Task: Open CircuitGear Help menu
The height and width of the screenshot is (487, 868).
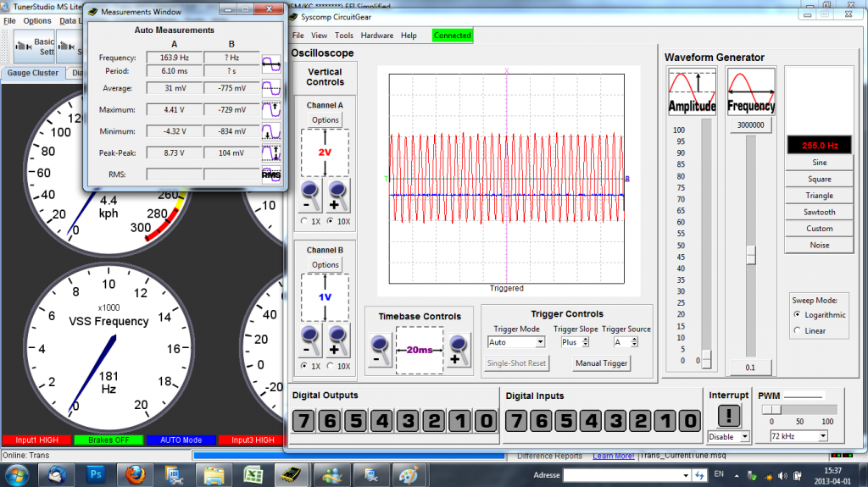Action: 409,36
